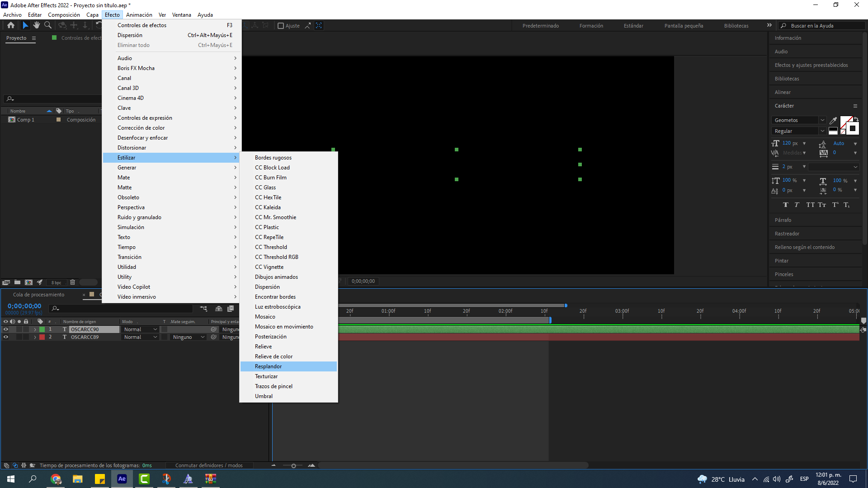Open blend mode dropdown for OSCARCC90
The width and height of the screenshot is (868, 488).
(x=140, y=329)
